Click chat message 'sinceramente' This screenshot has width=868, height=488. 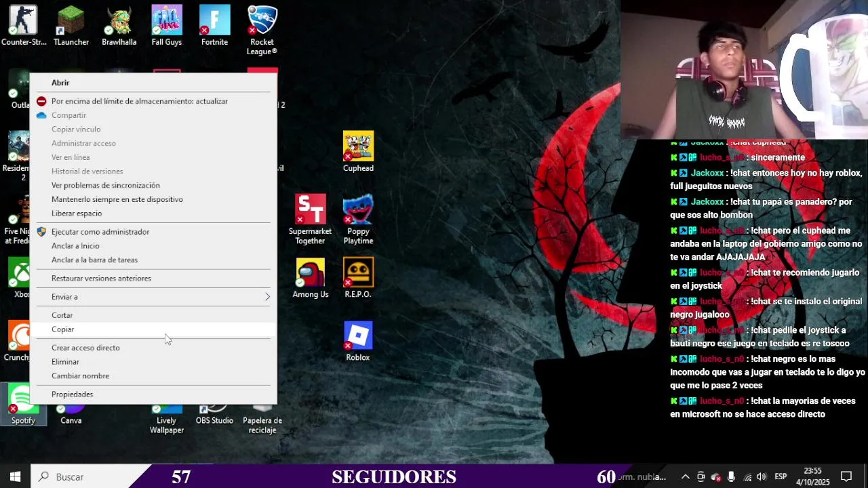pyautogui.click(x=738, y=157)
